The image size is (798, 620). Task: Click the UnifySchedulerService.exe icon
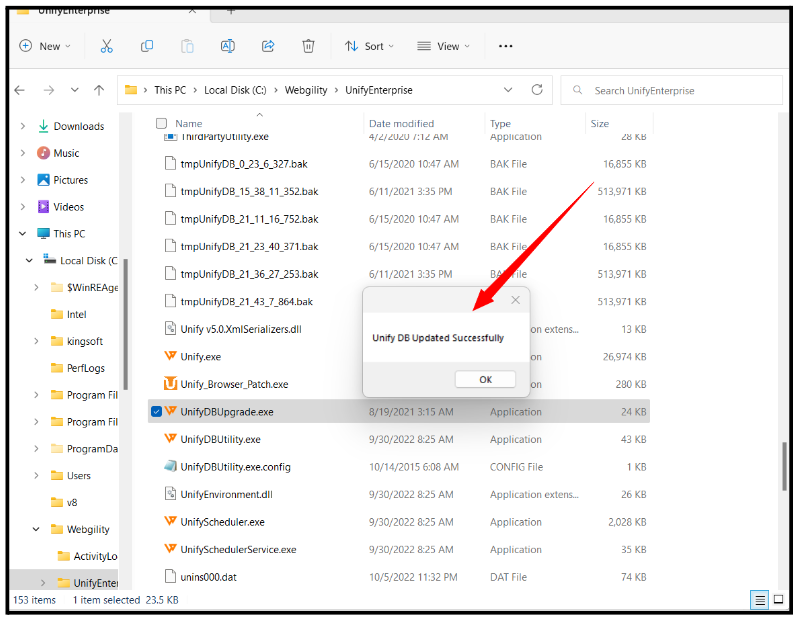(170, 549)
